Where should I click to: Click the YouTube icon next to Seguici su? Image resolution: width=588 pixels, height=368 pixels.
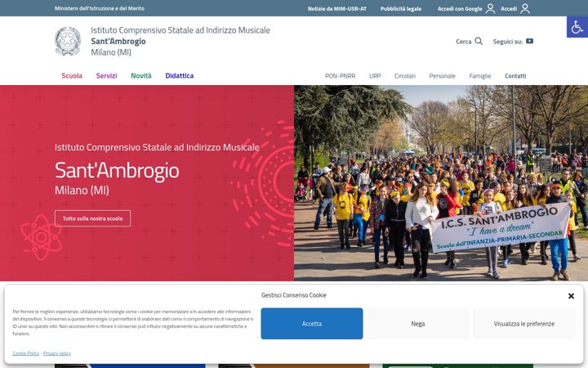point(529,42)
